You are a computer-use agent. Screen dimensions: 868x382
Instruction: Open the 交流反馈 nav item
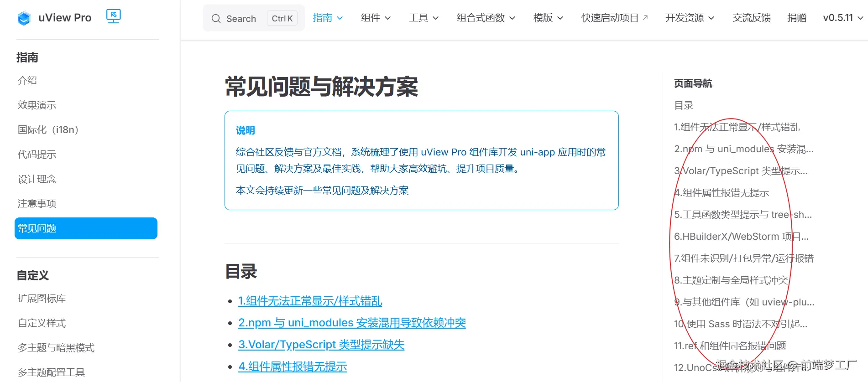click(752, 18)
